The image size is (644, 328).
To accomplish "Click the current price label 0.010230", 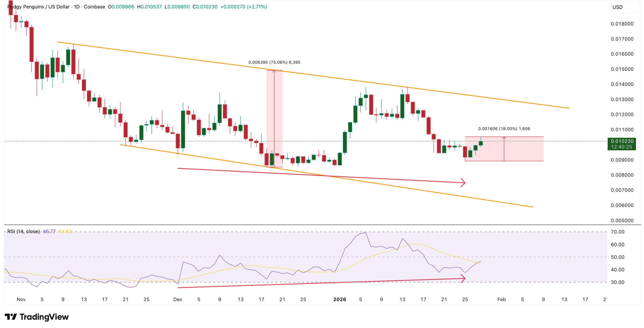I will 622,141.
